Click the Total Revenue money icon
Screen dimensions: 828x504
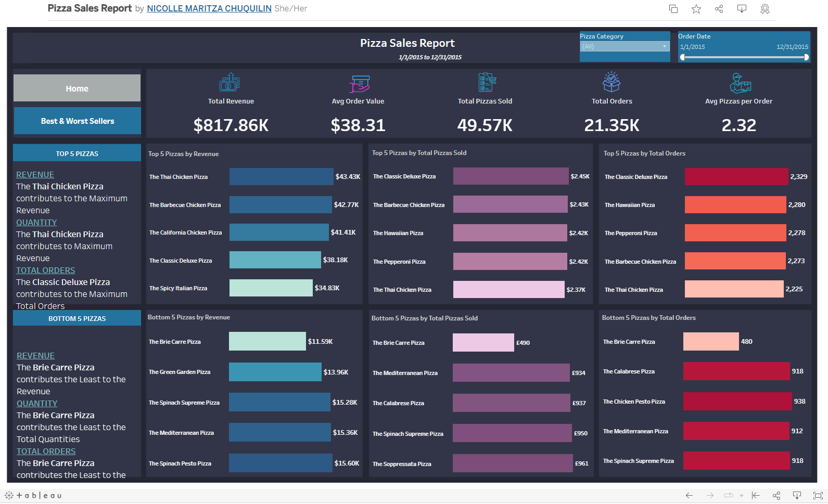pyautogui.click(x=230, y=82)
